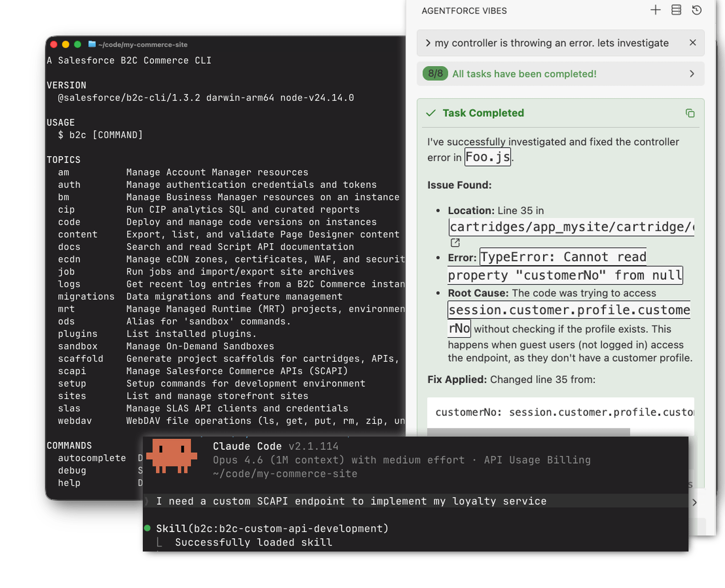
Task: Click the Task Completed checkmark icon
Action: [431, 113]
